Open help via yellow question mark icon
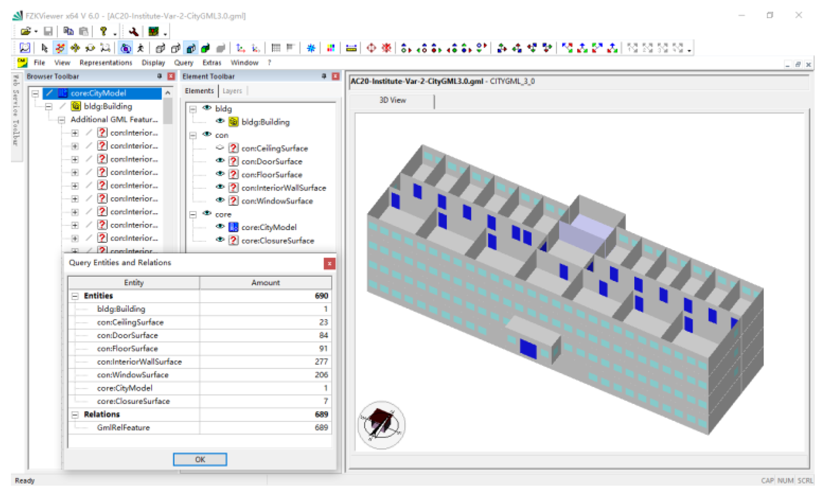 [x=103, y=31]
